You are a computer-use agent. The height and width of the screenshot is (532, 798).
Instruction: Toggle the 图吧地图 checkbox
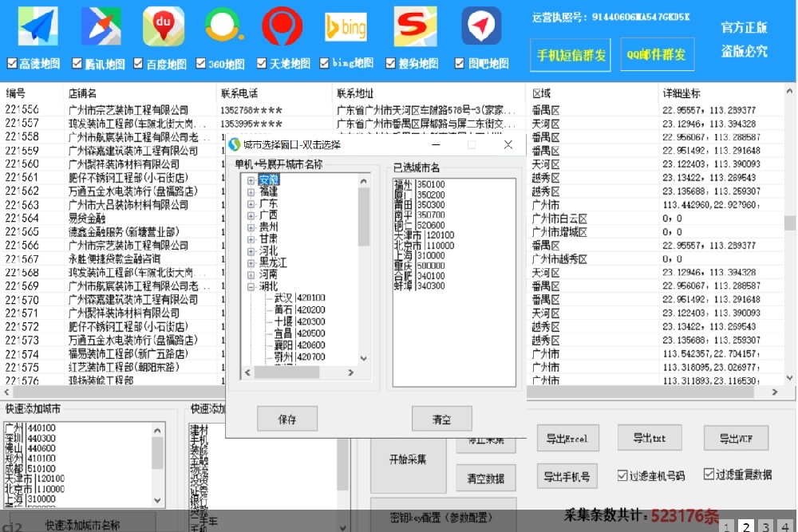(460, 63)
